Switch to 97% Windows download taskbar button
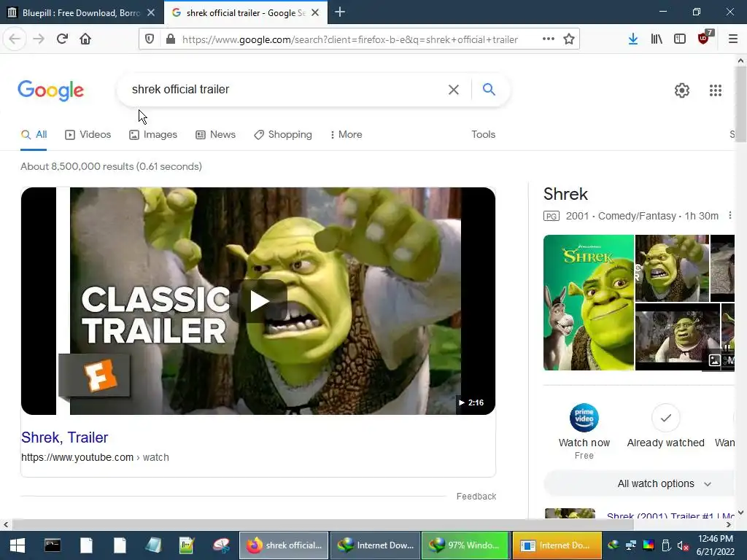747x560 pixels. coord(466,545)
